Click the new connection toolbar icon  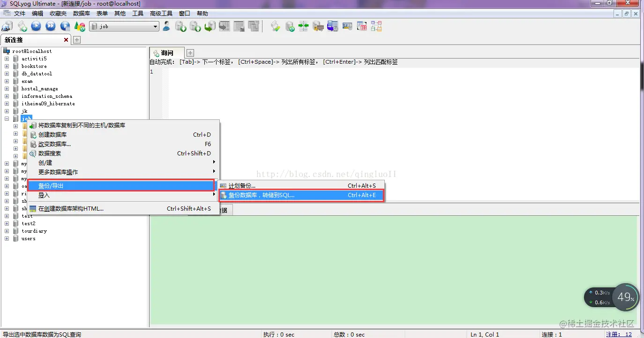point(7,27)
